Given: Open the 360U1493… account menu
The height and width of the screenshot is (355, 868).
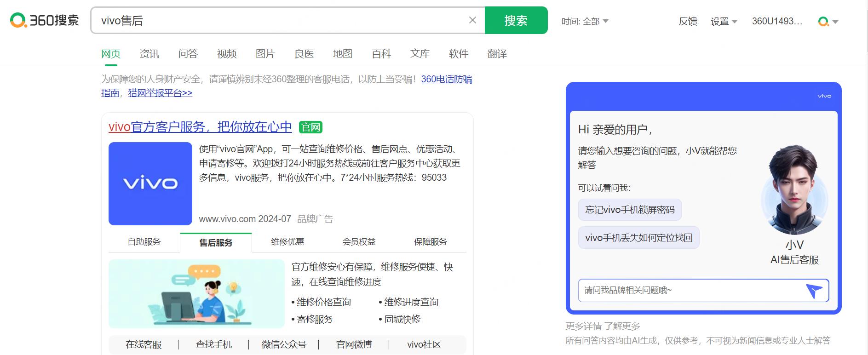Looking at the screenshot, I should (x=777, y=21).
